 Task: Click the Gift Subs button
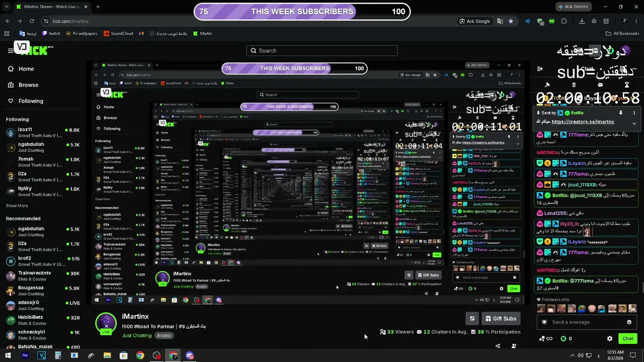501,318
